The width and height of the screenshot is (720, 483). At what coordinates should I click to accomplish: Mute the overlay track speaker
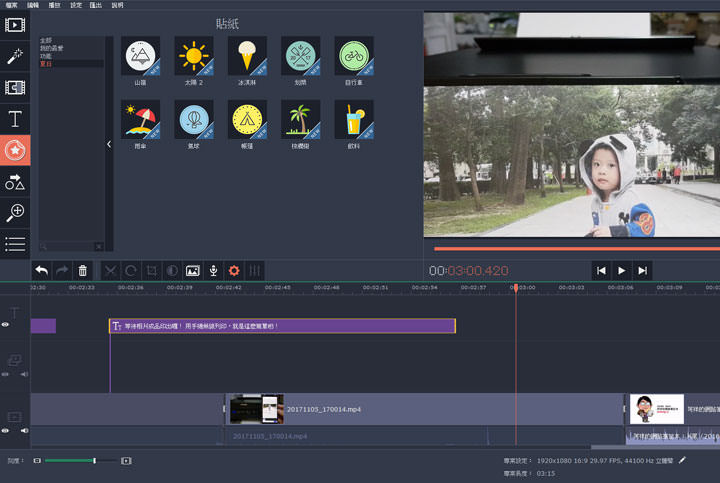pos(24,374)
